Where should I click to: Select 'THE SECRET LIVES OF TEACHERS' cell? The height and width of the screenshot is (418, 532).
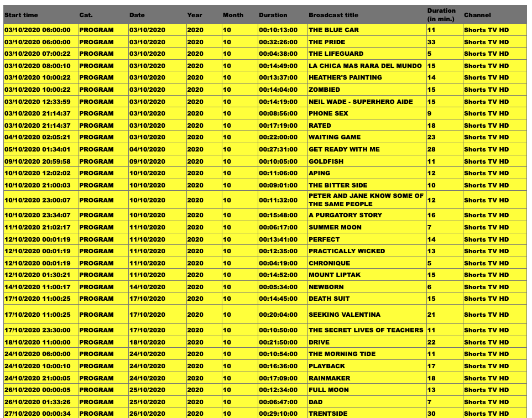point(366,330)
